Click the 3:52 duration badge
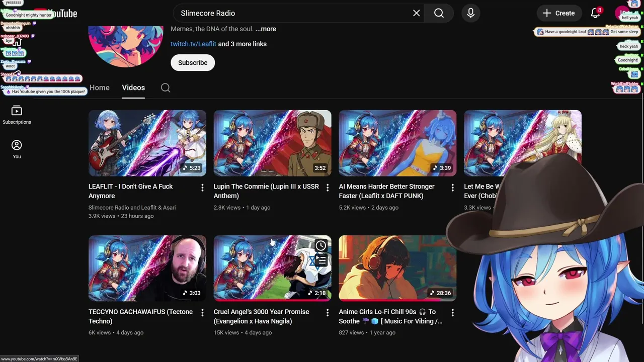 point(320,168)
